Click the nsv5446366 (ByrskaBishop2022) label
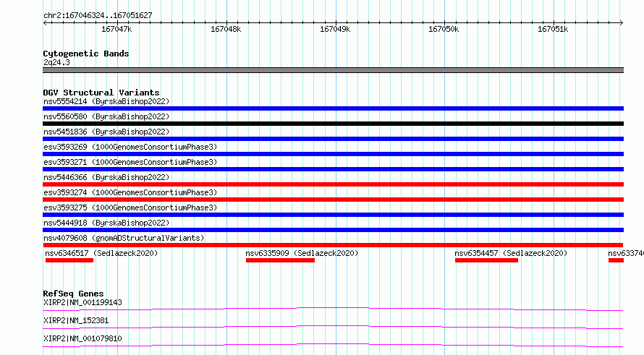The width and height of the screenshot is (644, 355). coord(106,177)
